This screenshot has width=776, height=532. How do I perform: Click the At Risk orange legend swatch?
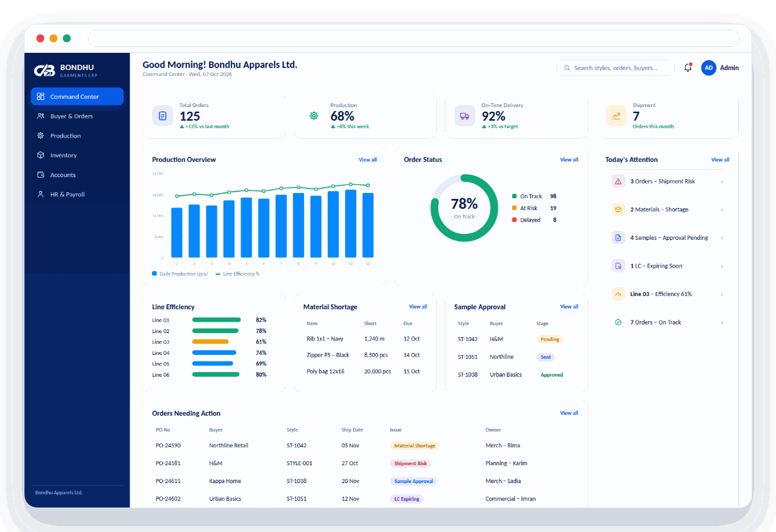click(x=514, y=208)
